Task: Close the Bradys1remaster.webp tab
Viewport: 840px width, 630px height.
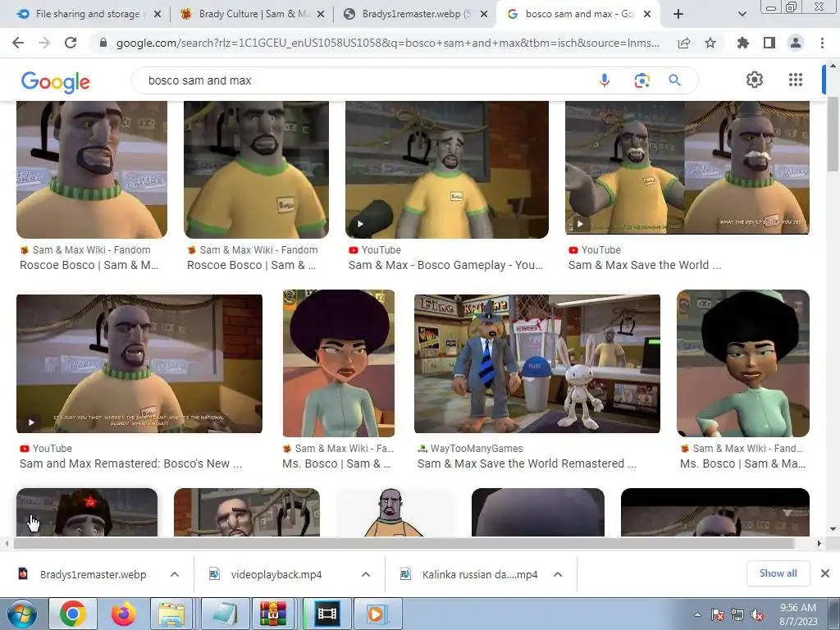Action: 484,15
